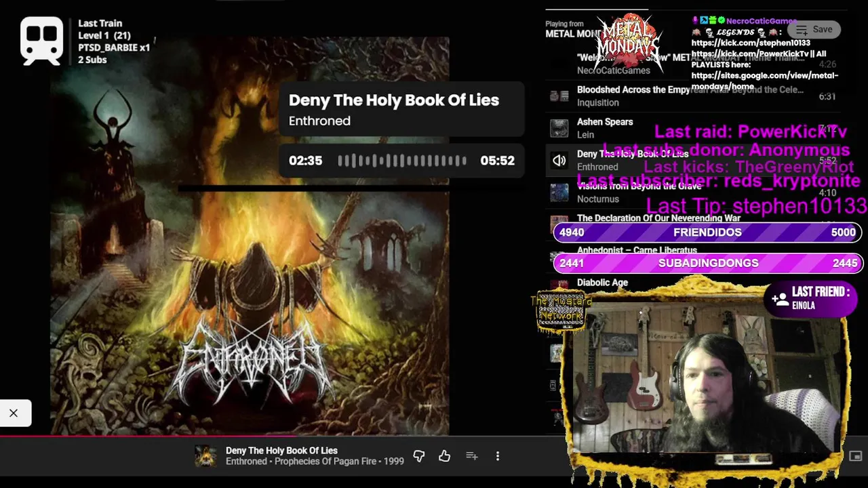Click the 'PTSD_BARBIE x1' text
Screen dimensions: 868x488
click(114, 47)
